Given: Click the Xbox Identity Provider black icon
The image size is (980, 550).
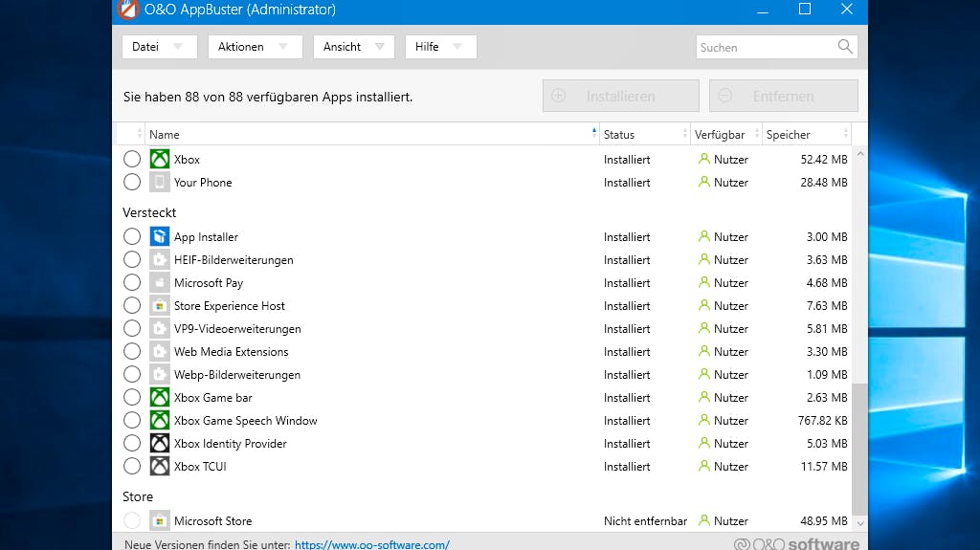Looking at the screenshot, I should tap(160, 443).
